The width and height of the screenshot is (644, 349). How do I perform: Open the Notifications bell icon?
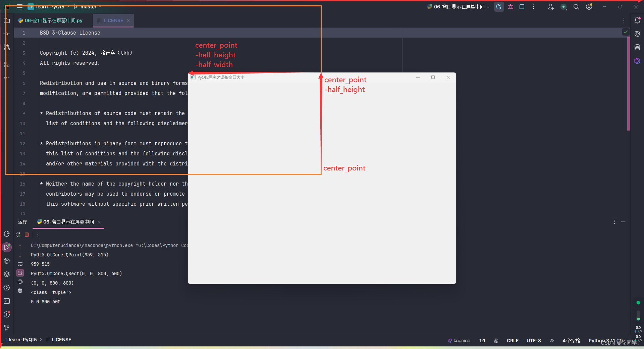[x=637, y=20]
